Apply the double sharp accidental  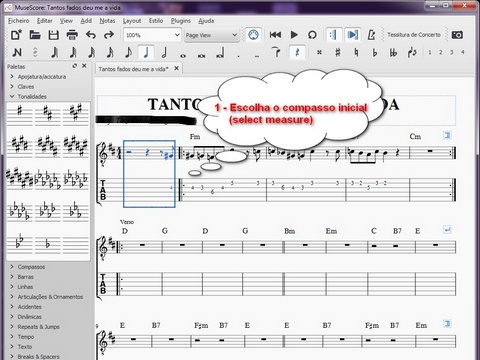point(319,52)
